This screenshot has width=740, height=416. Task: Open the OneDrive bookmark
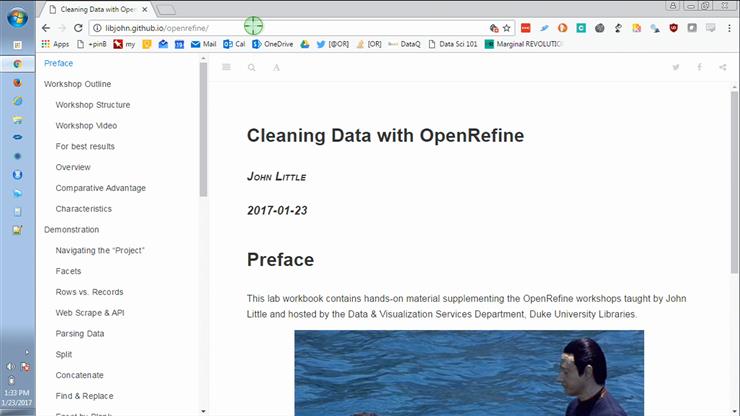pos(273,44)
